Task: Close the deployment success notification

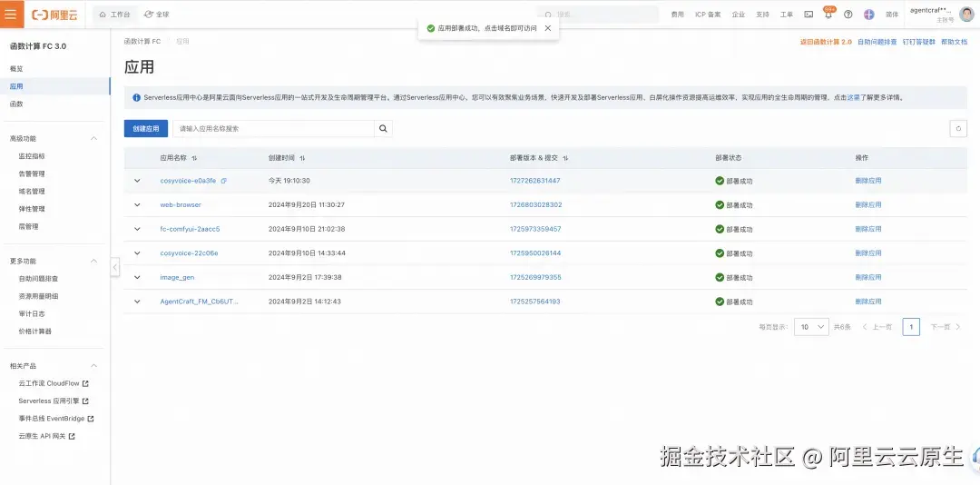Action: click(547, 28)
